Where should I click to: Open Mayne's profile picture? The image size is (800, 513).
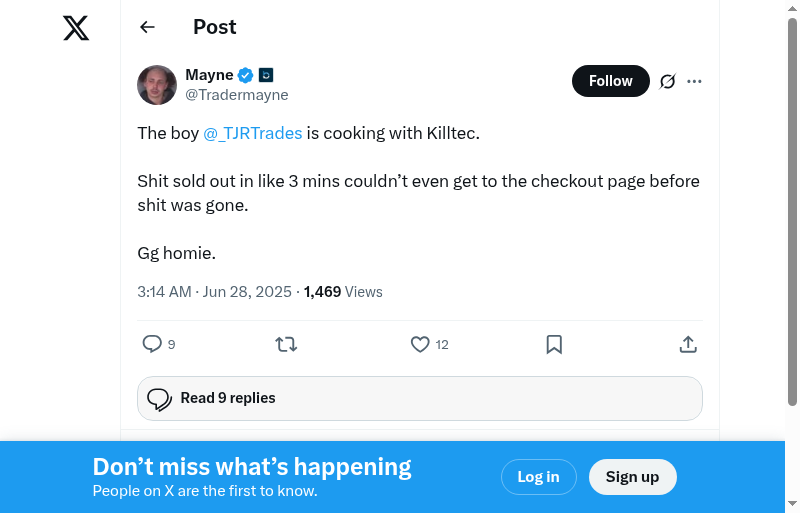pyautogui.click(x=157, y=85)
